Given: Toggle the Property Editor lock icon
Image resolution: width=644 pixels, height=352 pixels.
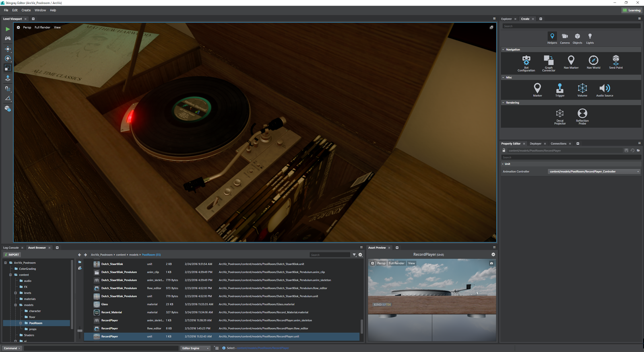Looking at the screenshot, I should (x=504, y=150).
